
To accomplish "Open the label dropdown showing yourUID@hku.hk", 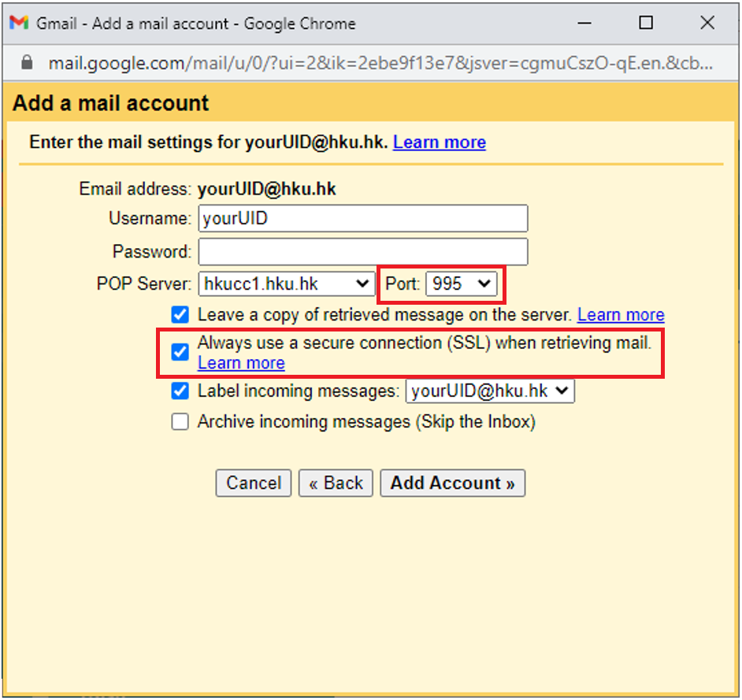I will pos(489,391).
